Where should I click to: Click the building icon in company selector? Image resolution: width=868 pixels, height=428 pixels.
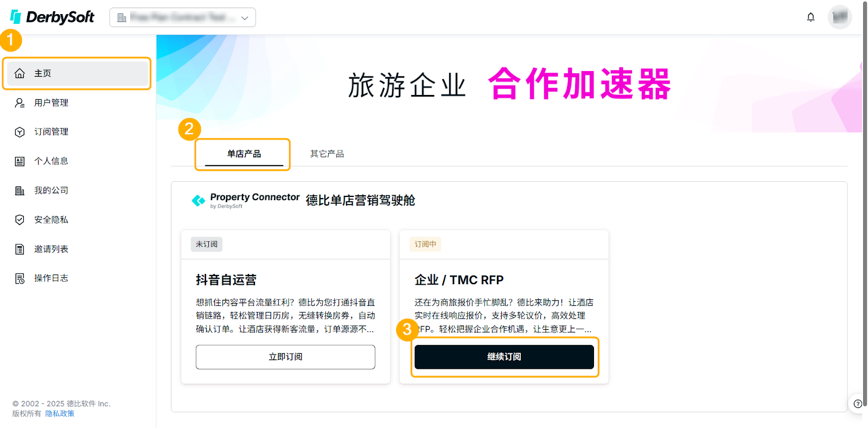pos(122,18)
